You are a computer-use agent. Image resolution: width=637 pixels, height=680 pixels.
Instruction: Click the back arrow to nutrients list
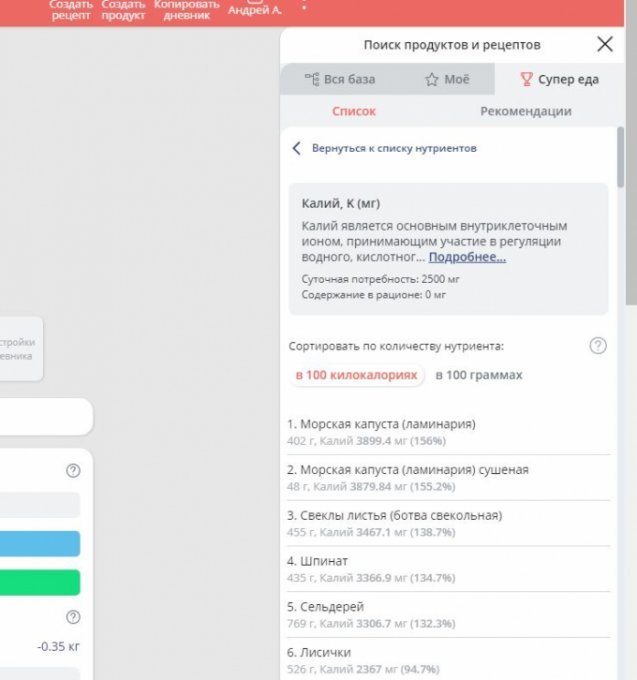coord(296,148)
